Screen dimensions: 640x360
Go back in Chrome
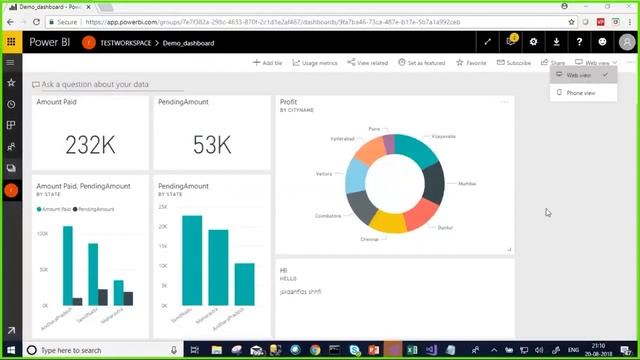10,22
